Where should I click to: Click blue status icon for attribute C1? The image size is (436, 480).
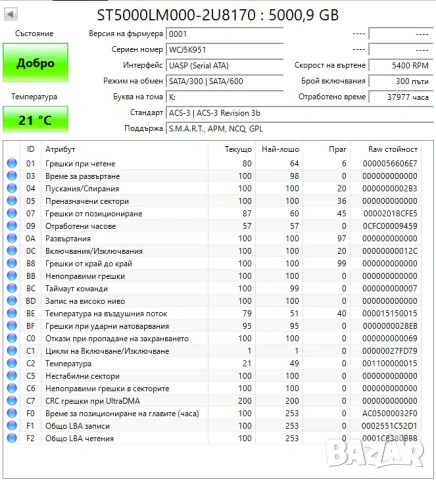(12, 351)
